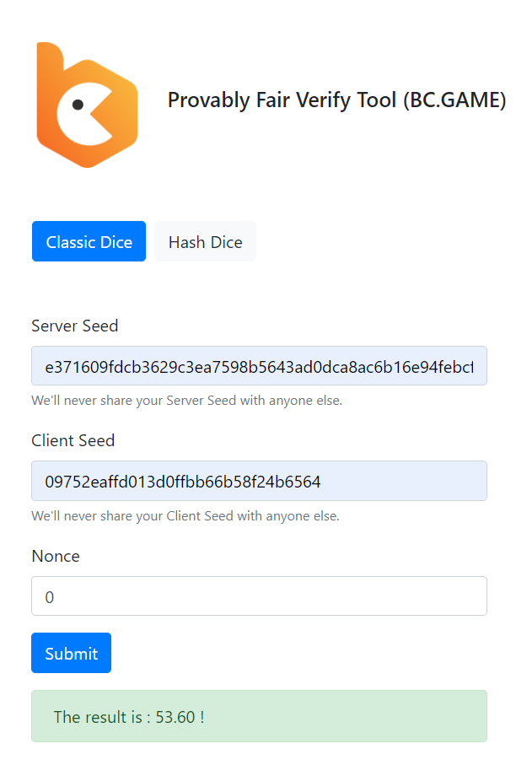The height and width of the screenshot is (776, 532).
Task: Select the Nonce input box
Action: [x=259, y=596]
